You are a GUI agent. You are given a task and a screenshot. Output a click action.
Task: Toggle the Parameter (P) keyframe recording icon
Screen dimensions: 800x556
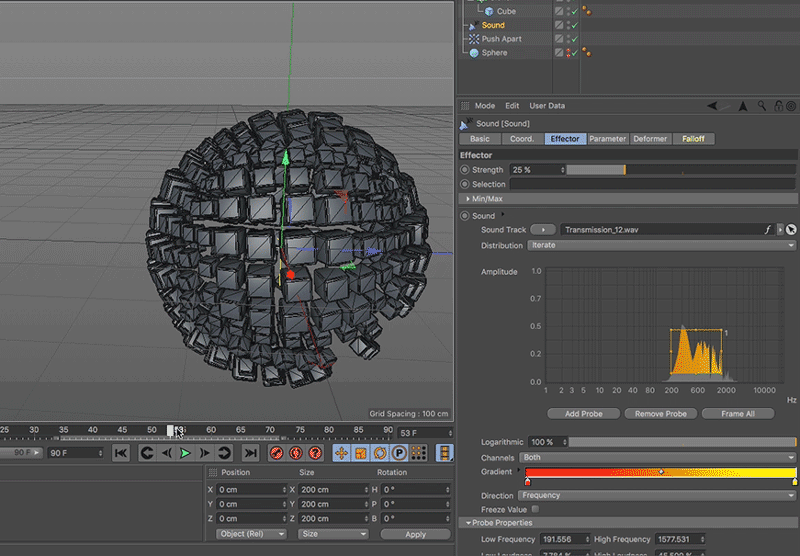397,453
